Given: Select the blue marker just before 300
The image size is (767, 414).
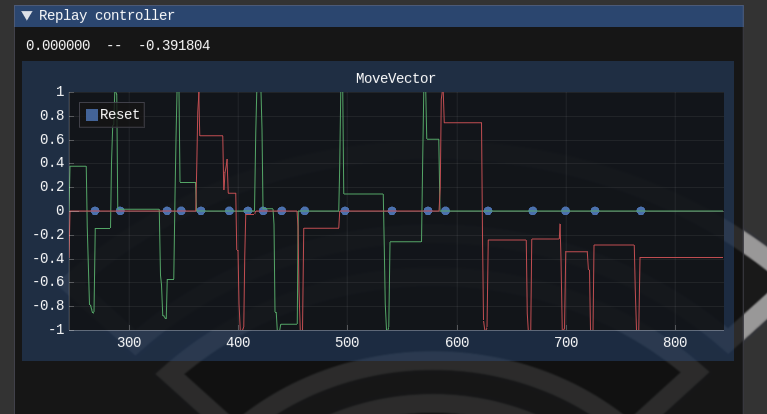Looking at the screenshot, I should click(x=120, y=211).
